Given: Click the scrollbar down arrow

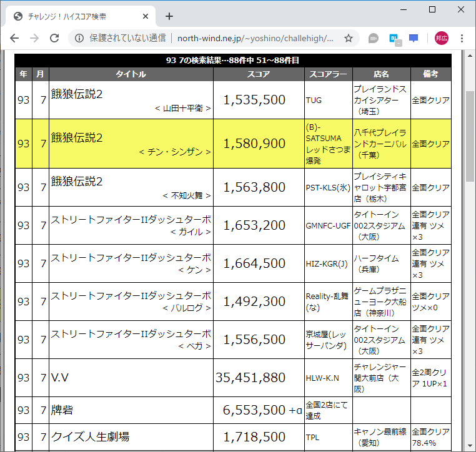Looking at the screenshot, I should pyautogui.click(x=470, y=446).
